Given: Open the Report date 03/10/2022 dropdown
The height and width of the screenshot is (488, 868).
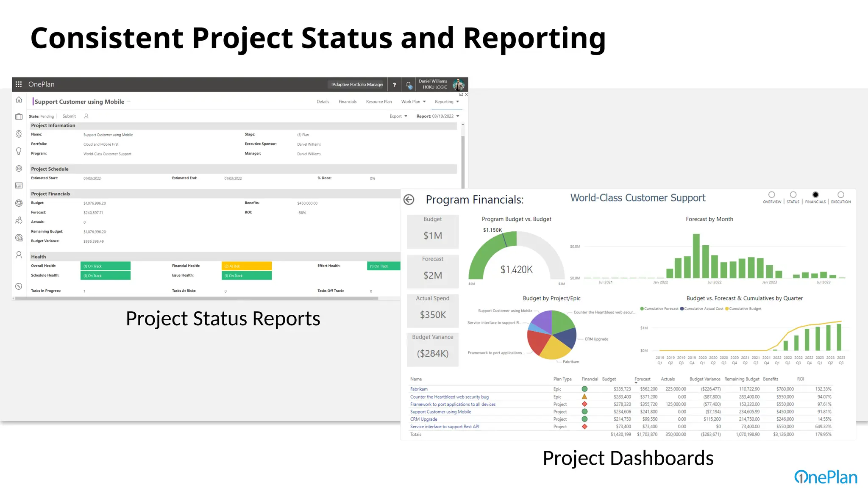Looking at the screenshot, I should (x=438, y=116).
